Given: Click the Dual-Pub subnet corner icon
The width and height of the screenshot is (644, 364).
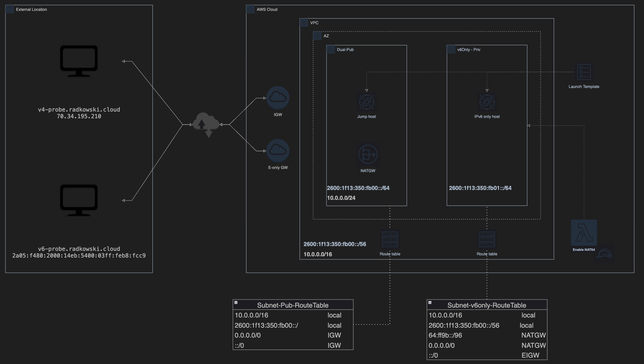Looking at the screenshot, I should click(x=331, y=49).
